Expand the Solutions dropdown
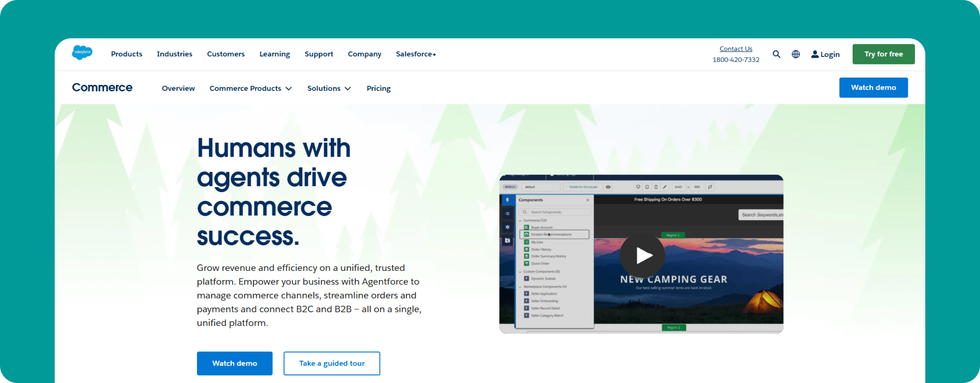Viewport: 980px width, 383px height. point(329,89)
